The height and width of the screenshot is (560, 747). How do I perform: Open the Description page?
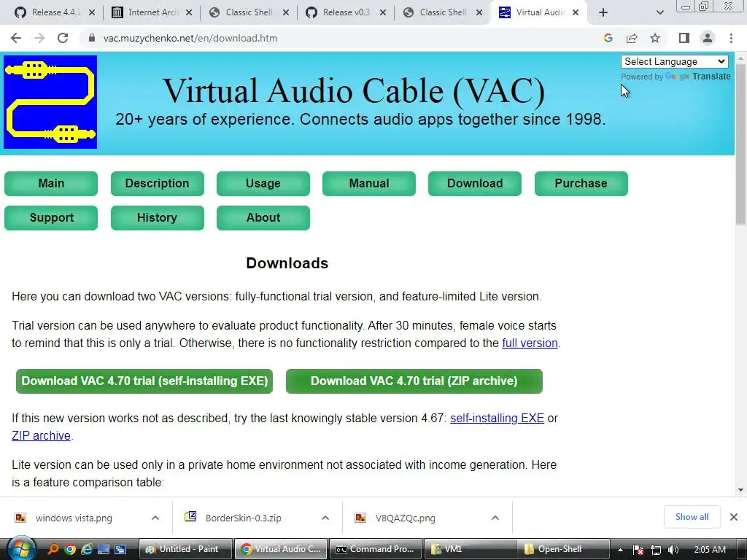click(x=158, y=183)
